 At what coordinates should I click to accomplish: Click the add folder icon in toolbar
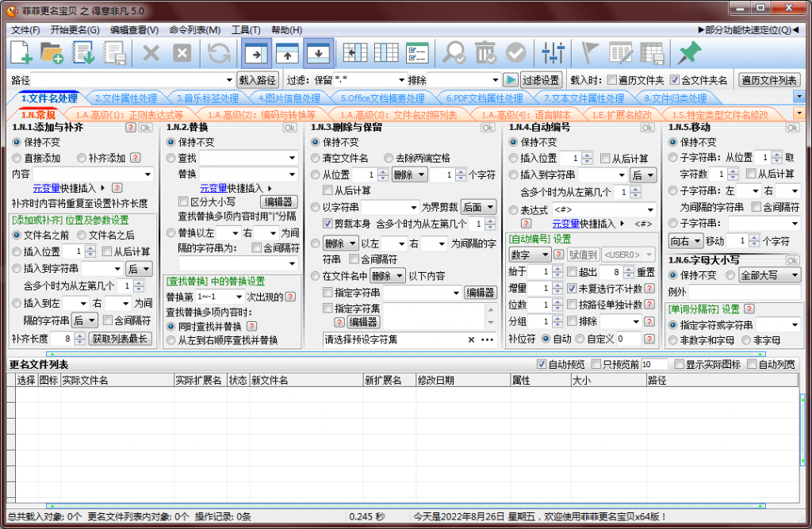pos(52,53)
